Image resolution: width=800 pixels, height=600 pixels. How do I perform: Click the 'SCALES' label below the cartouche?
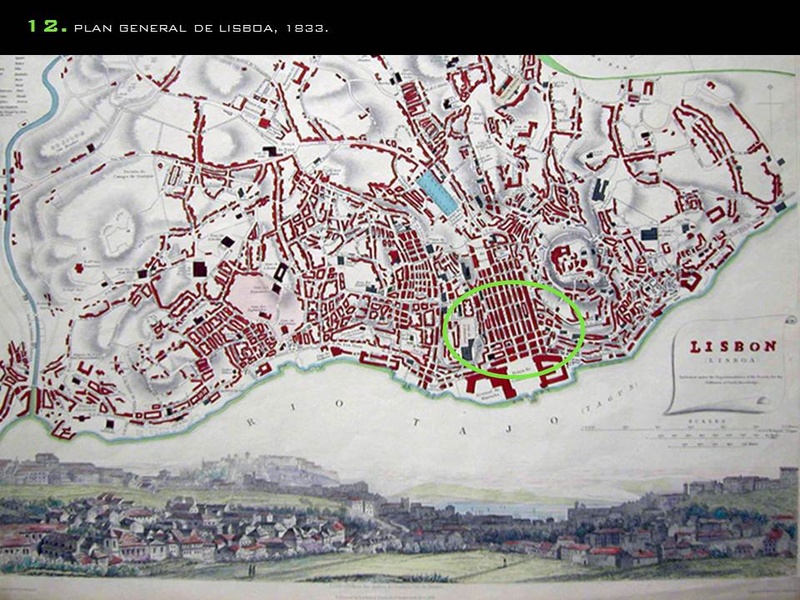(705, 422)
